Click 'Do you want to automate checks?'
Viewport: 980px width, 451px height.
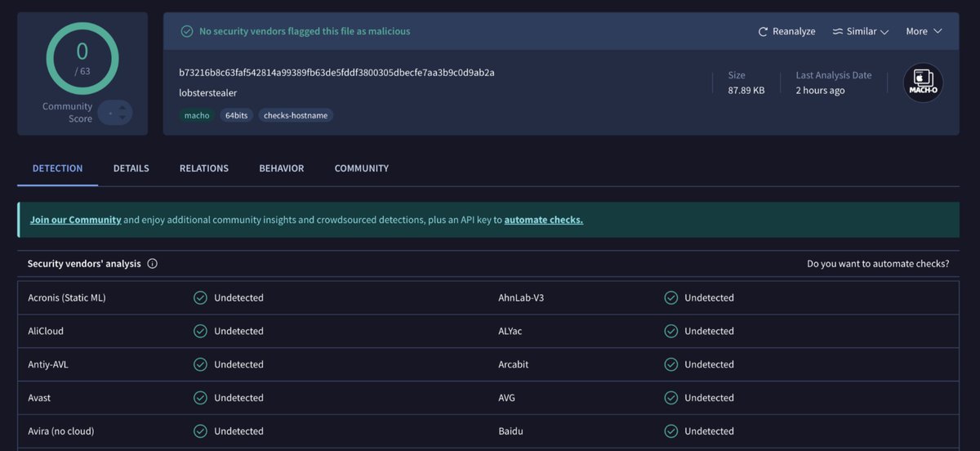[x=878, y=264]
